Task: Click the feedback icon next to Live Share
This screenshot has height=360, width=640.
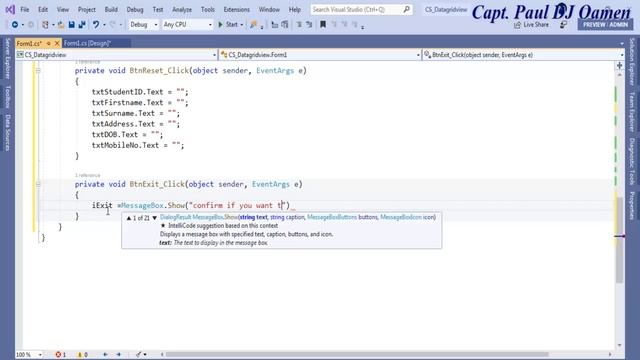Action: 563,25
